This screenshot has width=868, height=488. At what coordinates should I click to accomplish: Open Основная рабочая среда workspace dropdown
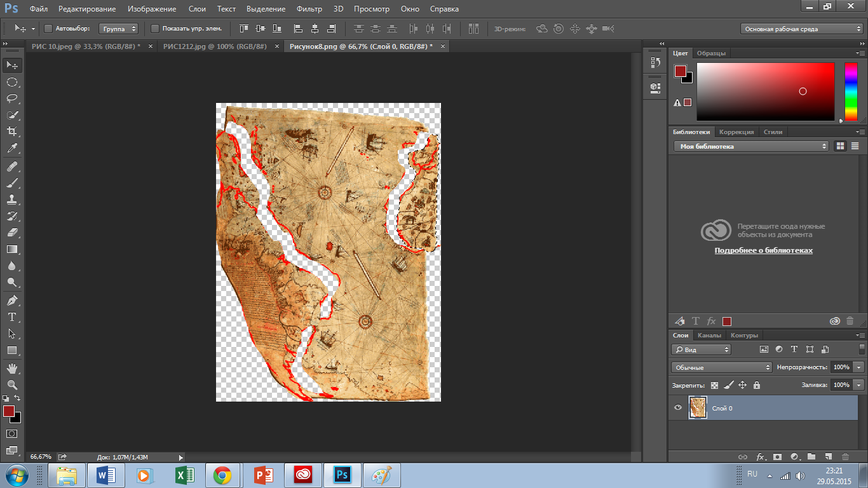[x=802, y=29]
